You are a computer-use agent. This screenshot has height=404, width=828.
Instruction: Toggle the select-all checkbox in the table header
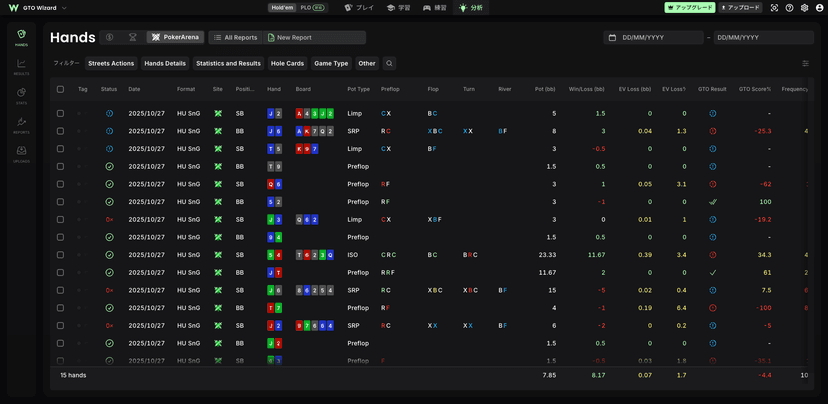click(x=60, y=89)
